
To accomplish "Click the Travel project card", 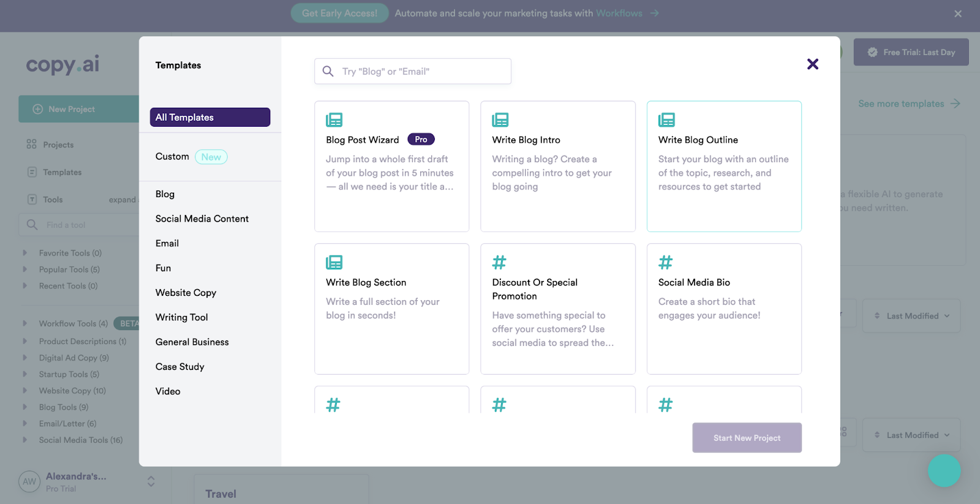I will 282,489.
